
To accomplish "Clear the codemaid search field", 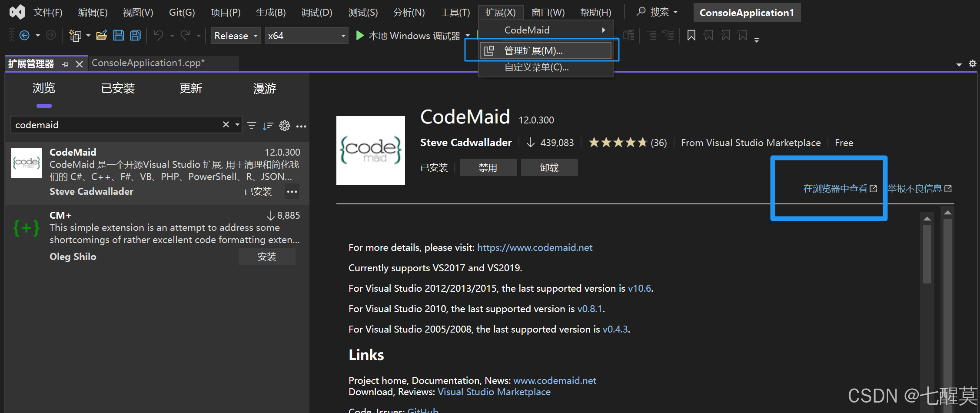I will coord(225,124).
